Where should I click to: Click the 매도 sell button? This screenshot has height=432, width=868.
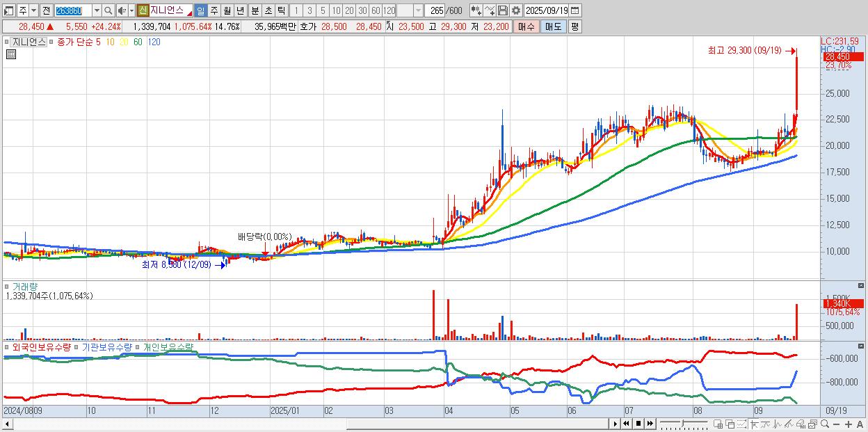click(x=553, y=26)
